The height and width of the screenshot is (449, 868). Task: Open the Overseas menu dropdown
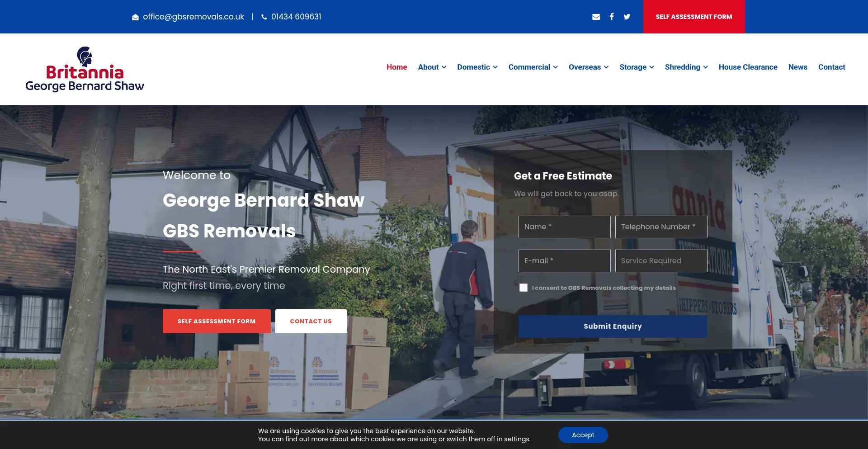tap(588, 67)
